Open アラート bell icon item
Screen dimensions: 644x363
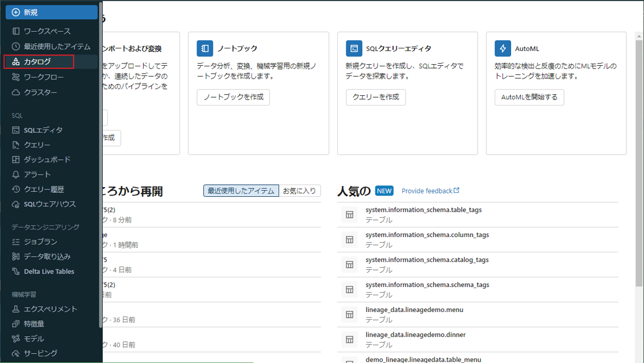pos(16,175)
